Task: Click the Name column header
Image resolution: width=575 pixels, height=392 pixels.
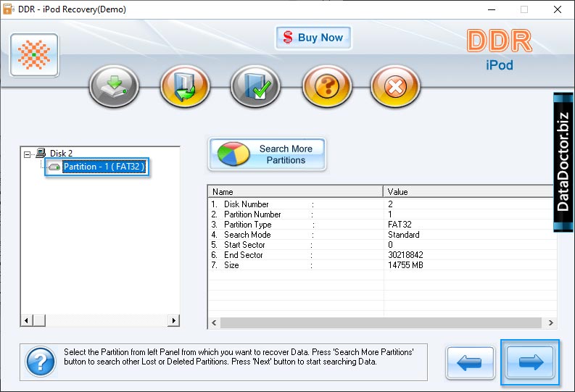Action: point(296,191)
